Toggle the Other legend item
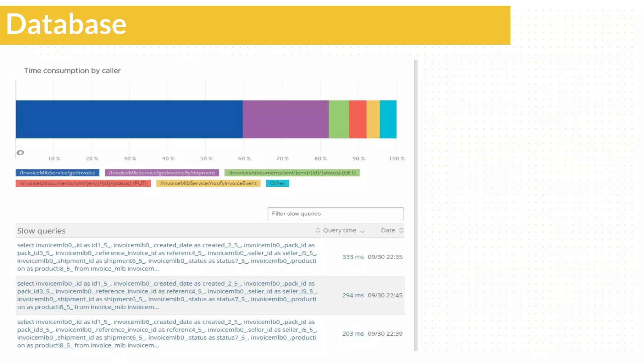The height and width of the screenshot is (362, 644). coord(277,183)
